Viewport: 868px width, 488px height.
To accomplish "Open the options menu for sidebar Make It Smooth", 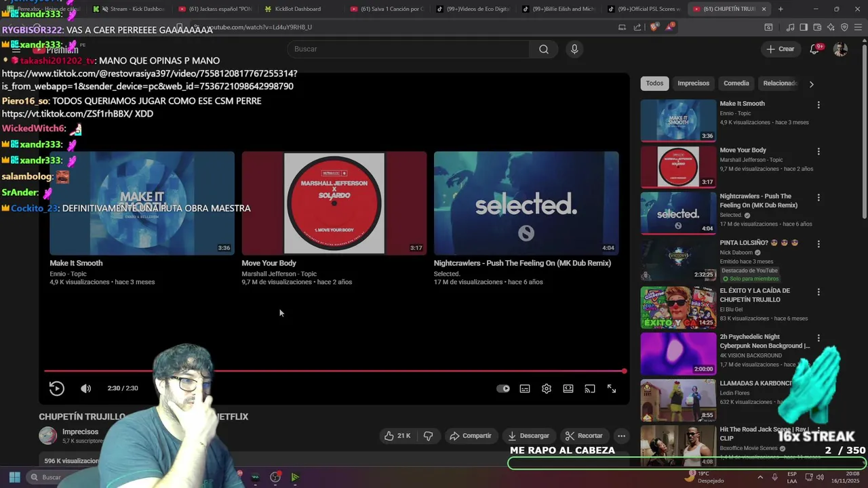I will pyautogui.click(x=818, y=105).
